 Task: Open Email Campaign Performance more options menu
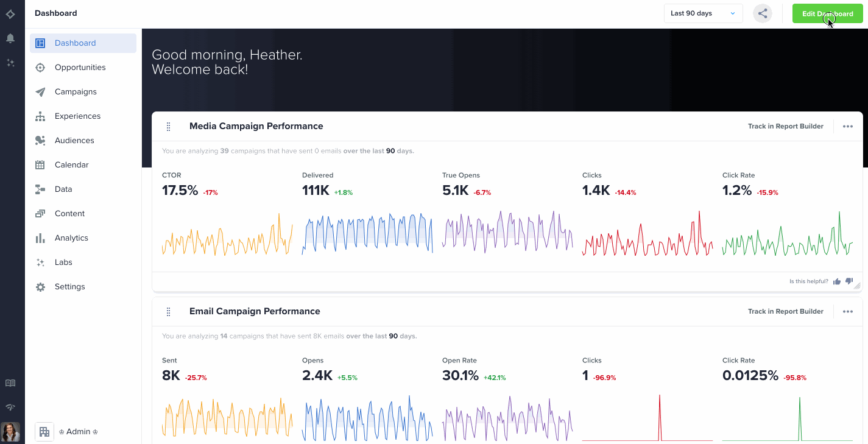[847, 312]
